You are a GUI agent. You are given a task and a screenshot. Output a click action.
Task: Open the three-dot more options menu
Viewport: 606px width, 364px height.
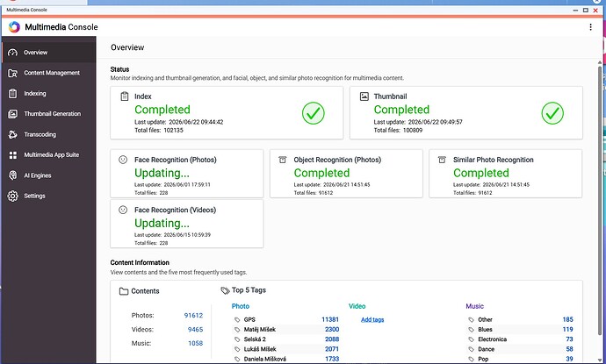coord(590,27)
